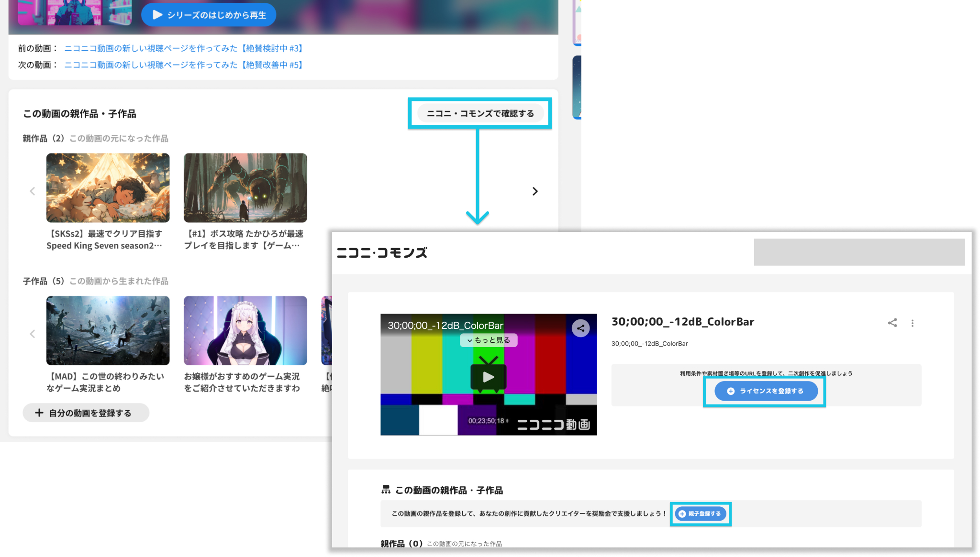
Task: Click '親子登録する' button
Action: pos(701,513)
